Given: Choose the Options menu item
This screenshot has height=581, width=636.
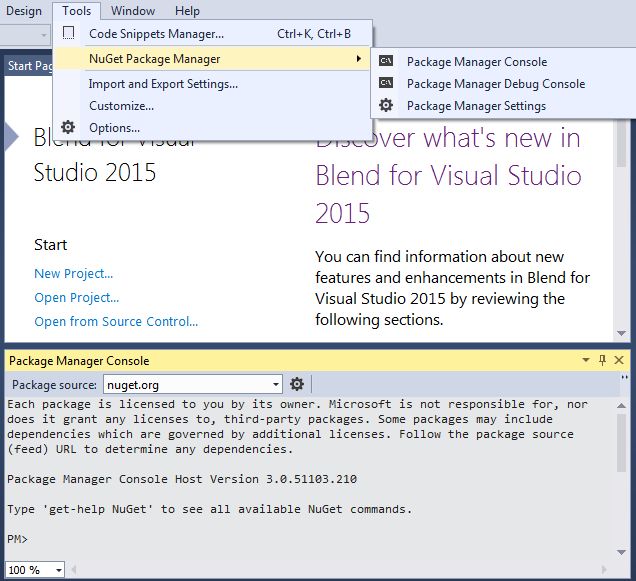Looking at the screenshot, I should [213, 128].
